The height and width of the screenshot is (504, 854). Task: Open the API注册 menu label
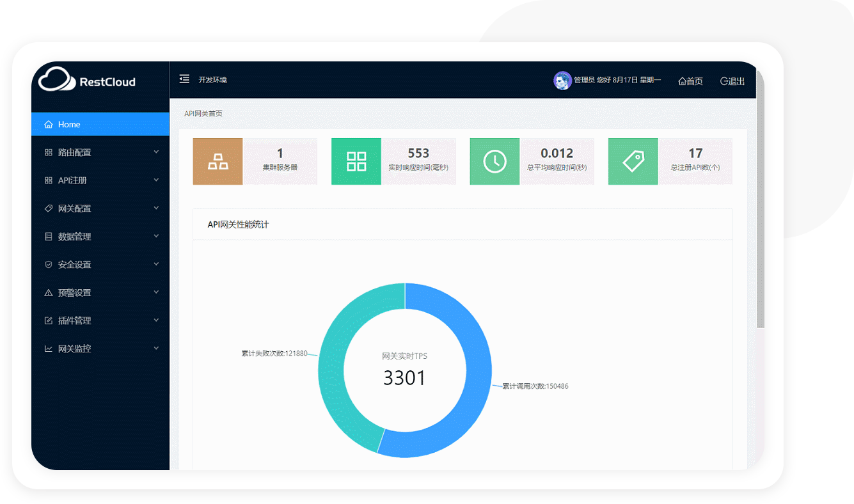72,181
